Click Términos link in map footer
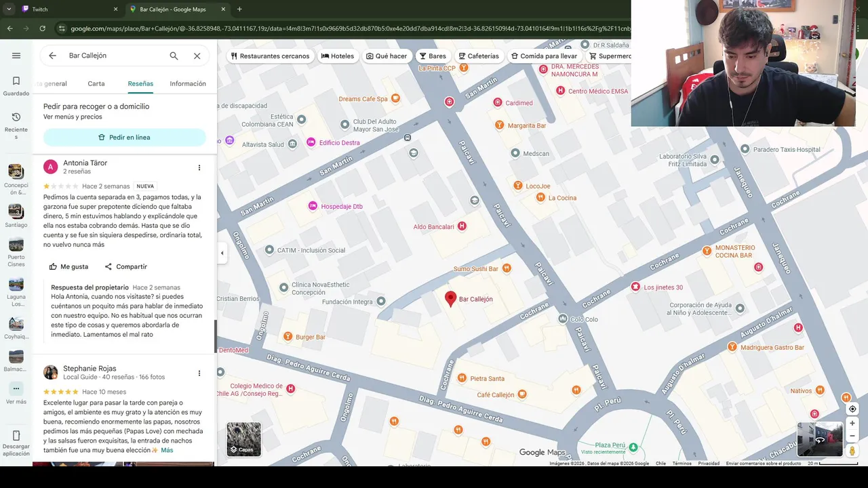The height and width of the screenshot is (488, 868). click(x=682, y=464)
